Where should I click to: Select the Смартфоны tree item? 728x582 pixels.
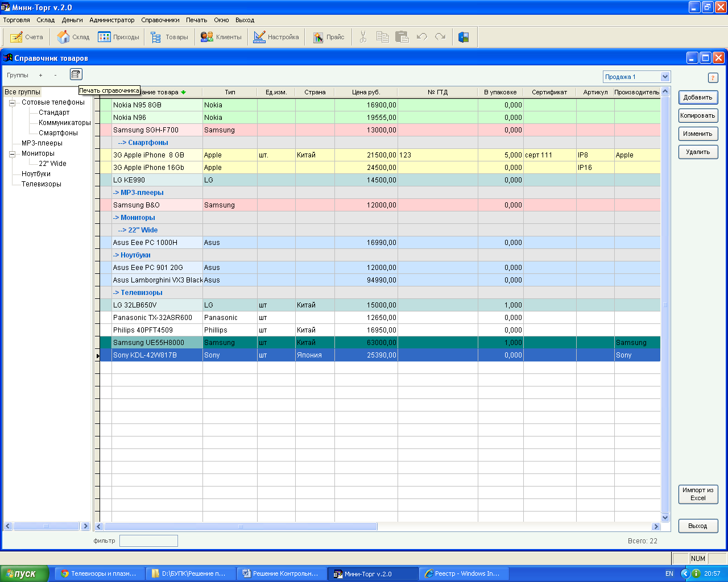tap(58, 133)
